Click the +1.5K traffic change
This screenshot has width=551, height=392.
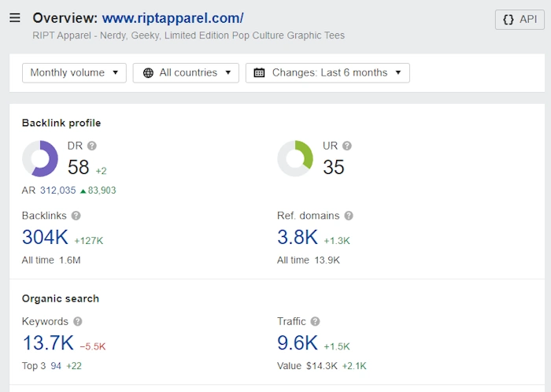pos(337,346)
